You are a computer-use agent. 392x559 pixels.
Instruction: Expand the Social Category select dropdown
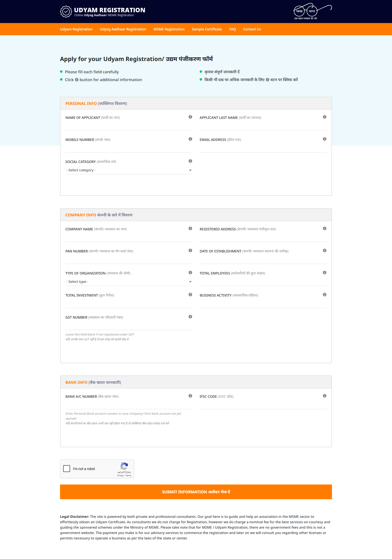129,170
